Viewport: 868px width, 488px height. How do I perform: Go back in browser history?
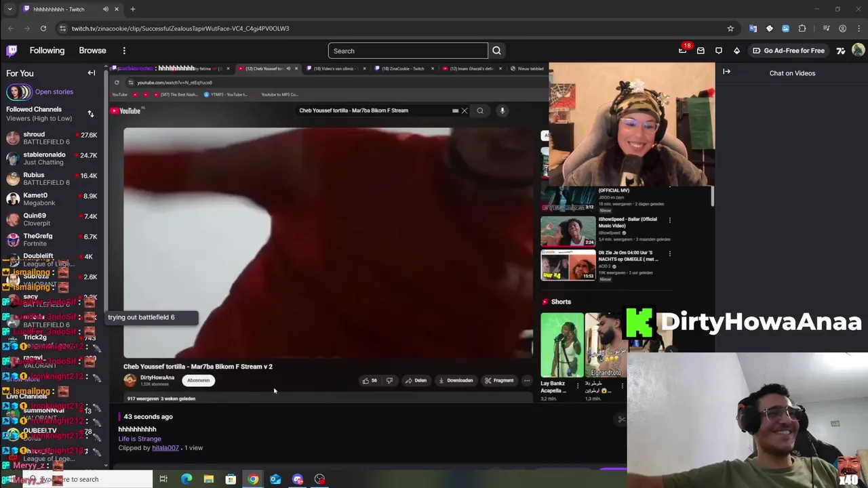[11, 28]
